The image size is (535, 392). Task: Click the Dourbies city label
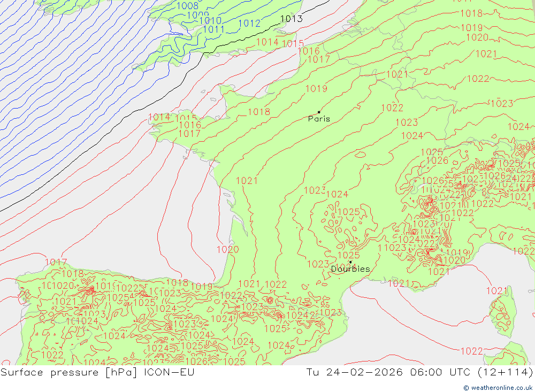(350, 269)
